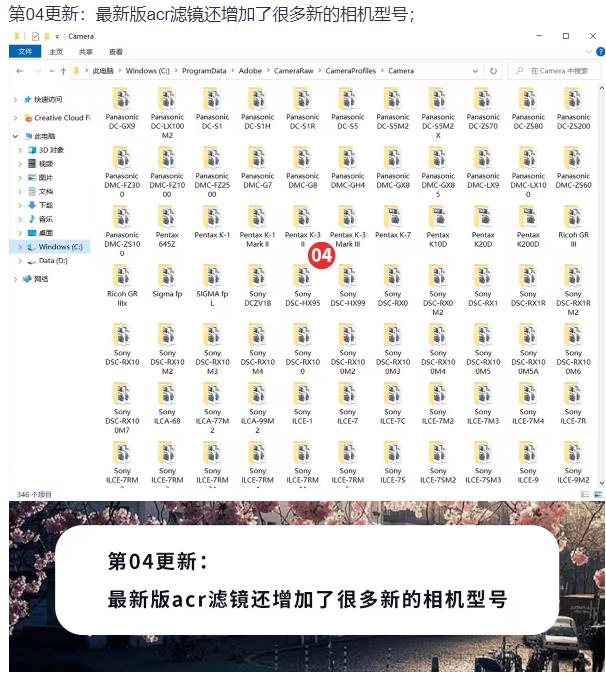Viewport: 606px width, 675px height.
Task: Open the Sony ILCE-7R folder
Action: tap(573, 403)
